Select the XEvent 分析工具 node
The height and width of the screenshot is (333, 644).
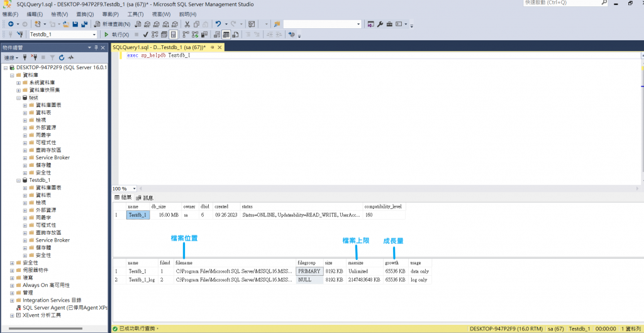pos(42,315)
